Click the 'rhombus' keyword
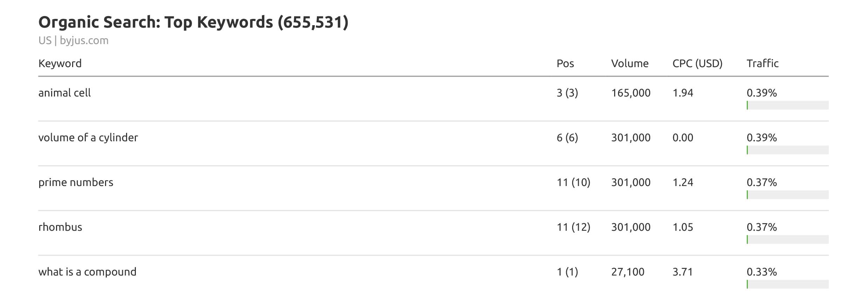This screenshot has width=868, height=300. [60, 227]
